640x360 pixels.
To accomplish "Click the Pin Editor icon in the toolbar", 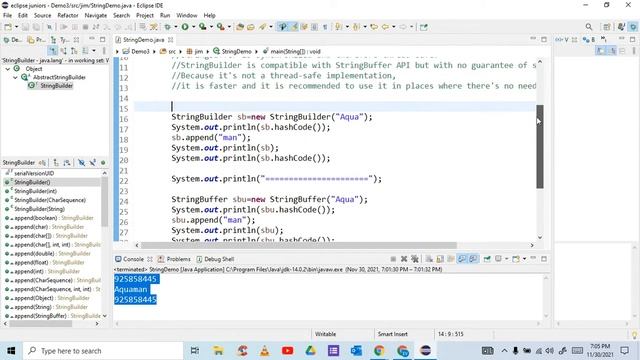I will click(424, 27).
